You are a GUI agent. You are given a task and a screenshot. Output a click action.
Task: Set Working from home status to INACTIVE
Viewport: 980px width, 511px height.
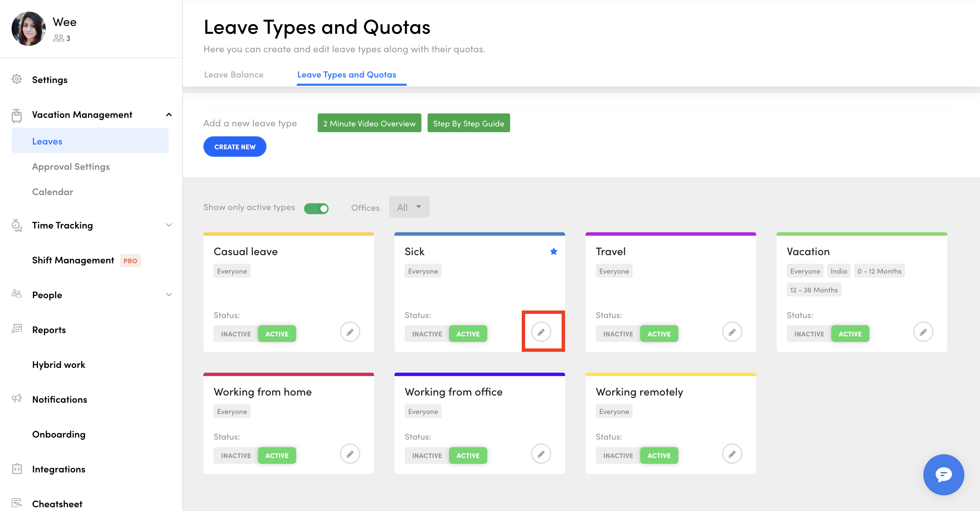(x=236, y=455)
